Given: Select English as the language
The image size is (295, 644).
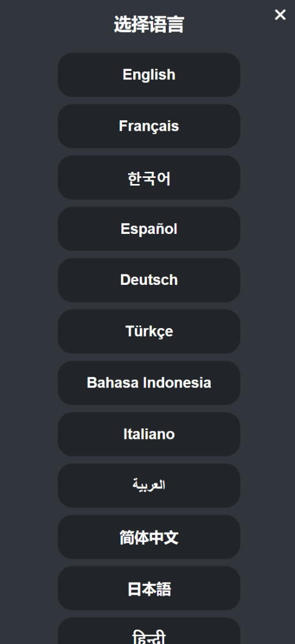Looking at the screenshot, I should (149, 75).
